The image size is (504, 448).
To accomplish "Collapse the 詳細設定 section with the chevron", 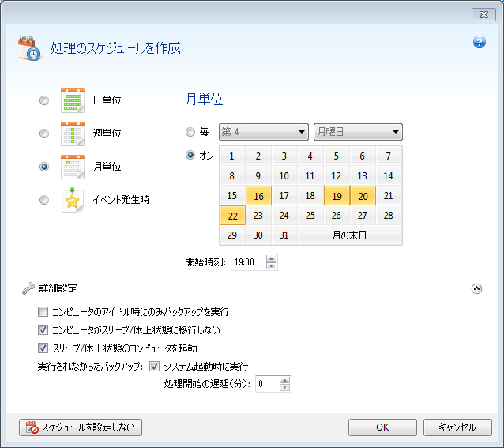I will 476,288.
